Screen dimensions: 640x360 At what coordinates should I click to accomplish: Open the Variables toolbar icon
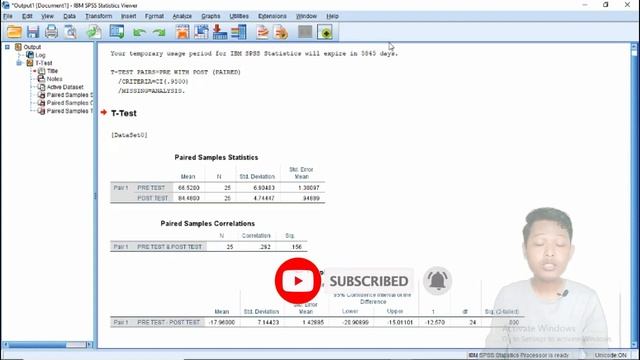pyautogui.click(x=239, y=32)
